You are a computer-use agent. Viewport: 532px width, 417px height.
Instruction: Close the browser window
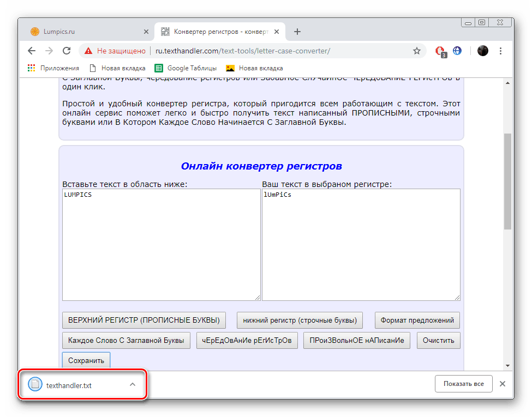click(x=500, y=23)
